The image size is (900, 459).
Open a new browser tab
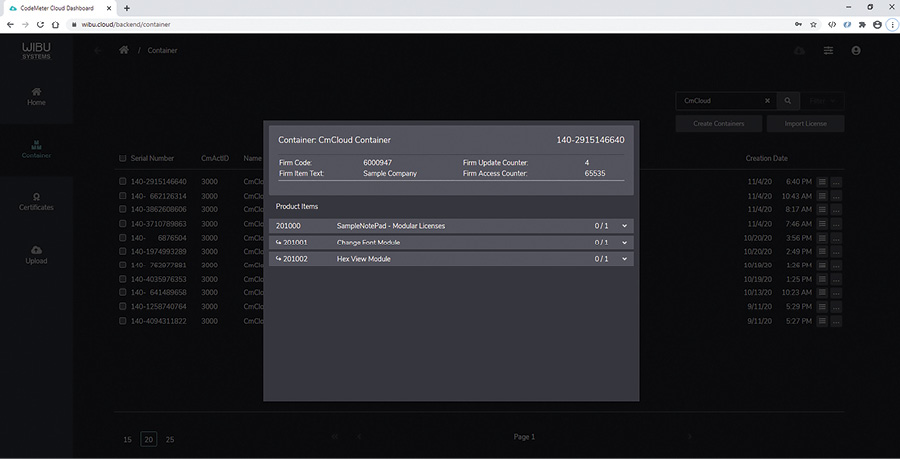pos(127,8)
